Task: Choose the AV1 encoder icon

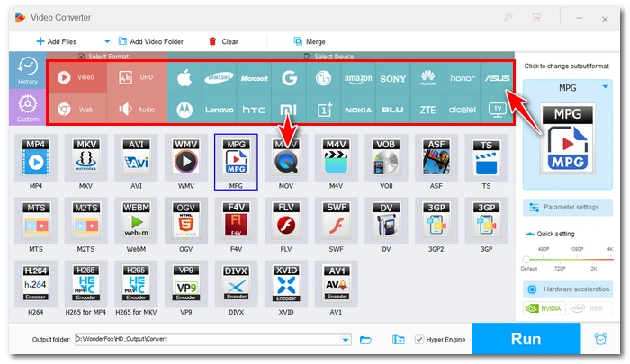Action: pyautogui.click(x=337, y=284)
